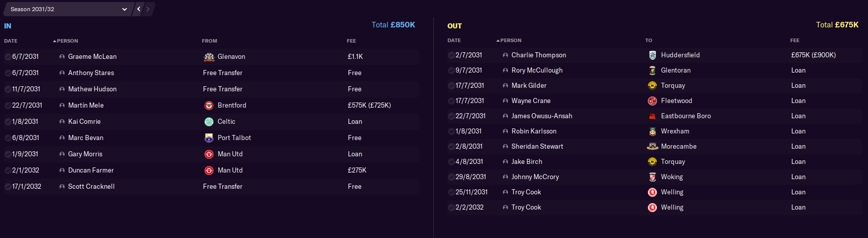Open the Season 2031/32 dropdown
Screen dimensions: 868x238
tap(69, 9)
